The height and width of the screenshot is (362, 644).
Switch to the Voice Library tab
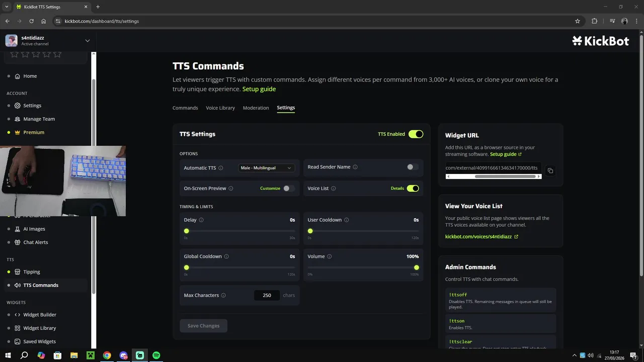[x=220, y=108]
